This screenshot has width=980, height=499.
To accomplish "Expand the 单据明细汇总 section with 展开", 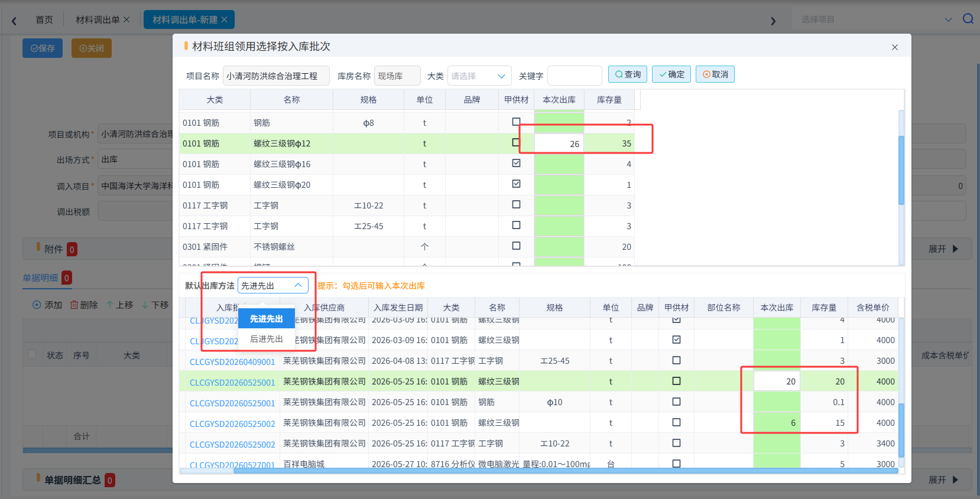I will tap(943, 480).
